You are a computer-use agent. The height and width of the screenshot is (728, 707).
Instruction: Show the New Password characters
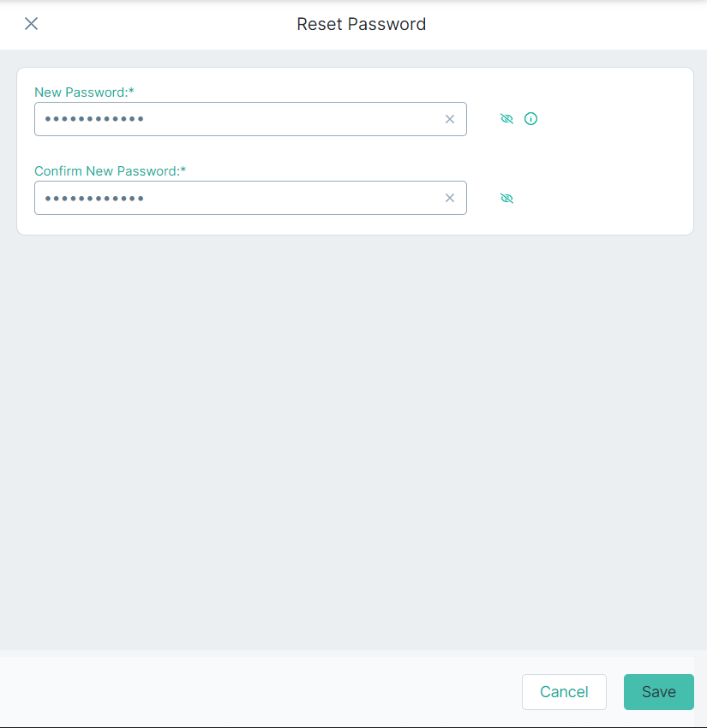click(506, 119)
